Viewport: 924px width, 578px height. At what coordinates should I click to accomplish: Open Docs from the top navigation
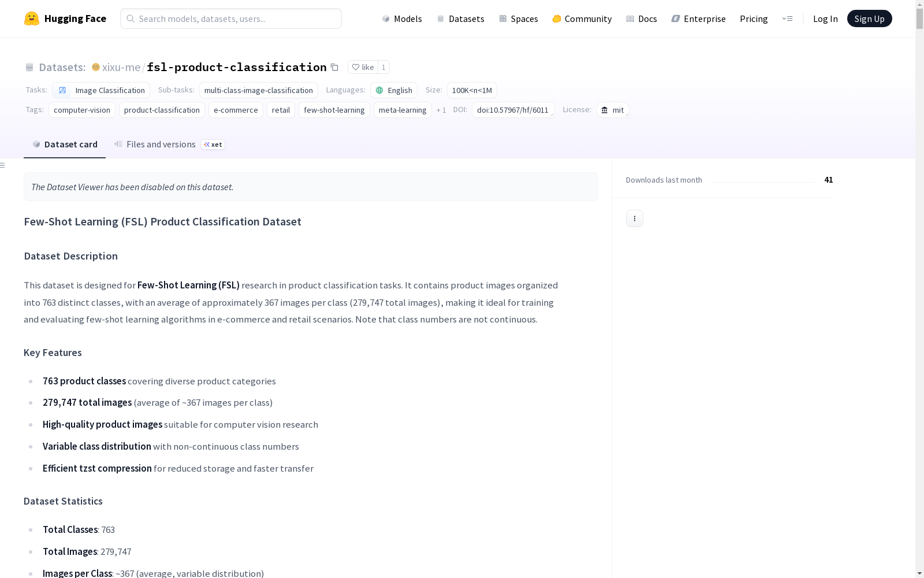[x=642, y=18]
